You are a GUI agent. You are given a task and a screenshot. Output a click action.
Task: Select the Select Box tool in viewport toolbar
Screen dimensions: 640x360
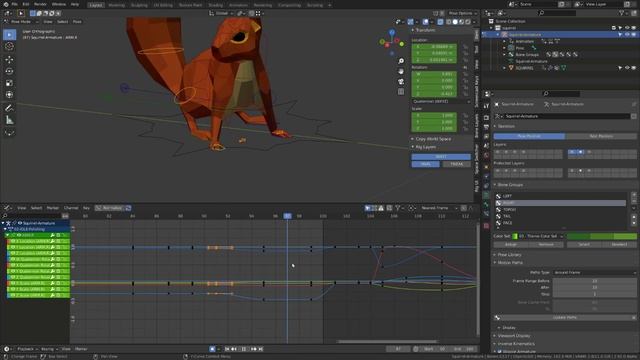tap(9, 35)
